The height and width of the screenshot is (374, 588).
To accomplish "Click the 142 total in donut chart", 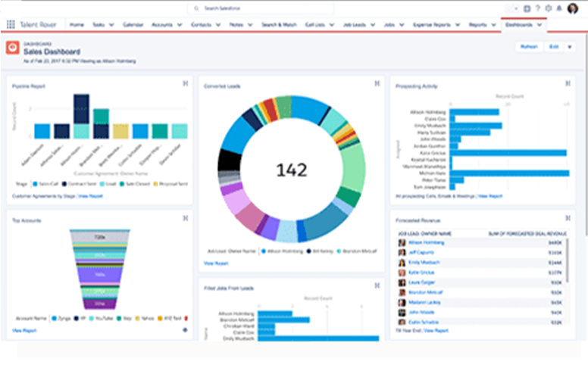I will pyautogui.click(x=292, y=170).
